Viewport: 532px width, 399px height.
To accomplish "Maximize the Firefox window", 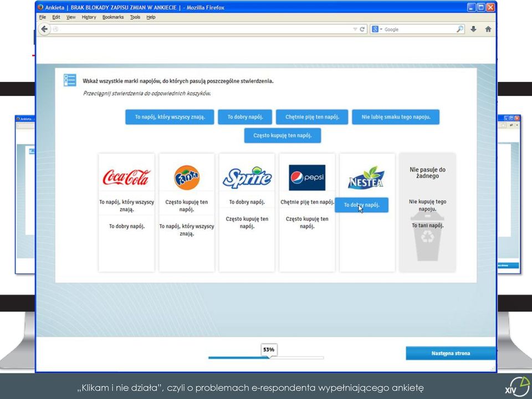I will [x=481, y=7].
